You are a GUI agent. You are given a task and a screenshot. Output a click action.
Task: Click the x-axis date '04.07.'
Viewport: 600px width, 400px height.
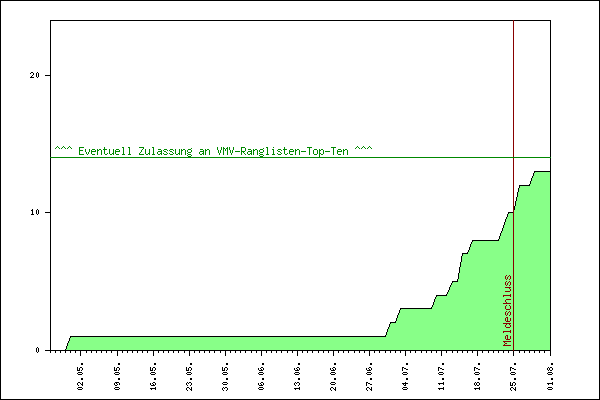point(406,377)
